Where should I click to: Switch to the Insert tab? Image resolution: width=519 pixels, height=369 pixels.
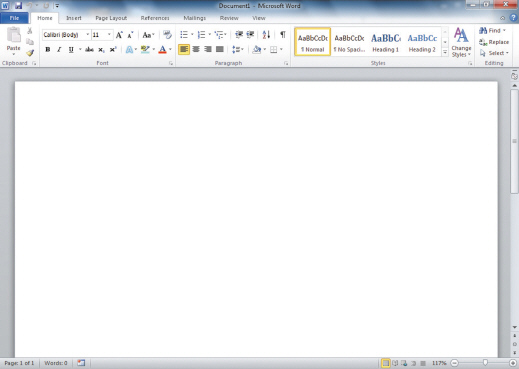tap(74, 18)
